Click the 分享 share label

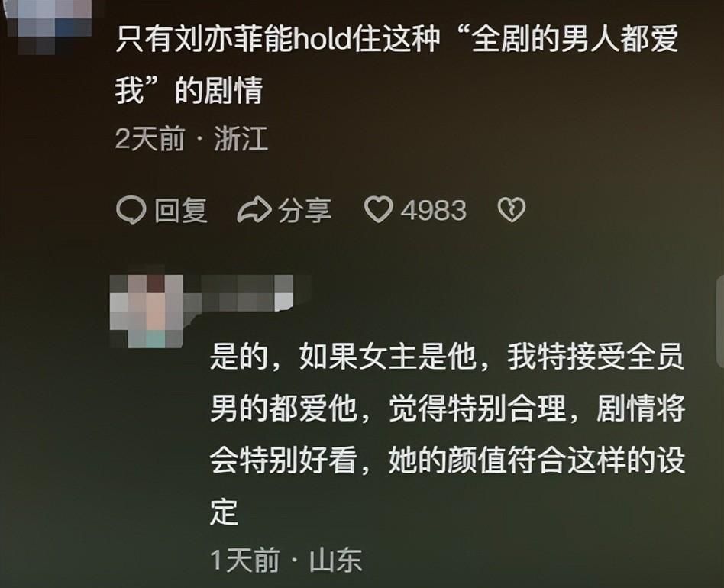[x=305, y=211]
